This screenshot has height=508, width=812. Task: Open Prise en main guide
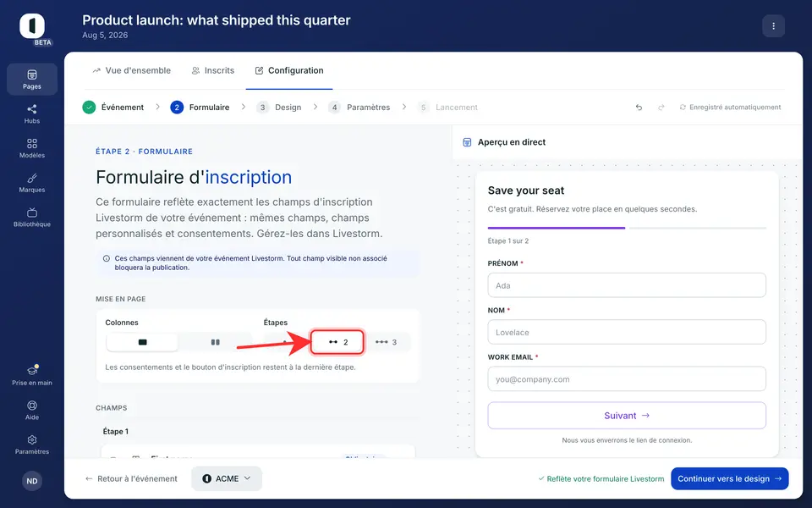point(32,375)
